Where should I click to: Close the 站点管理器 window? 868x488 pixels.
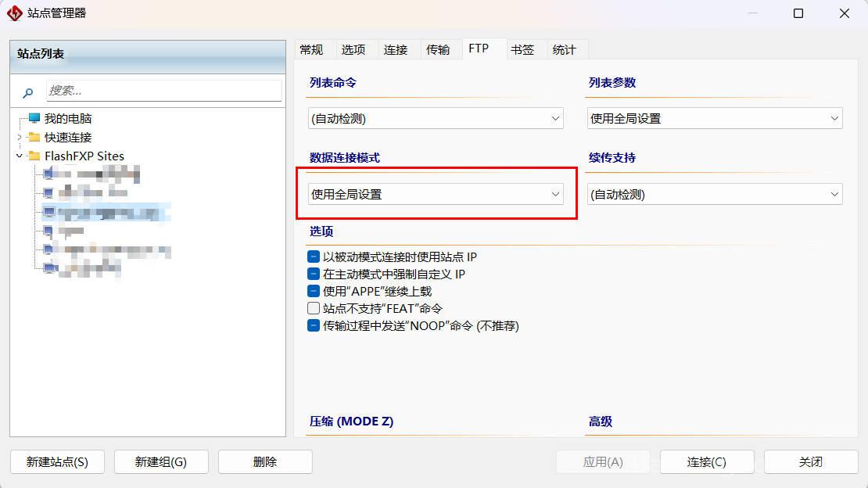tap(845, 13)
